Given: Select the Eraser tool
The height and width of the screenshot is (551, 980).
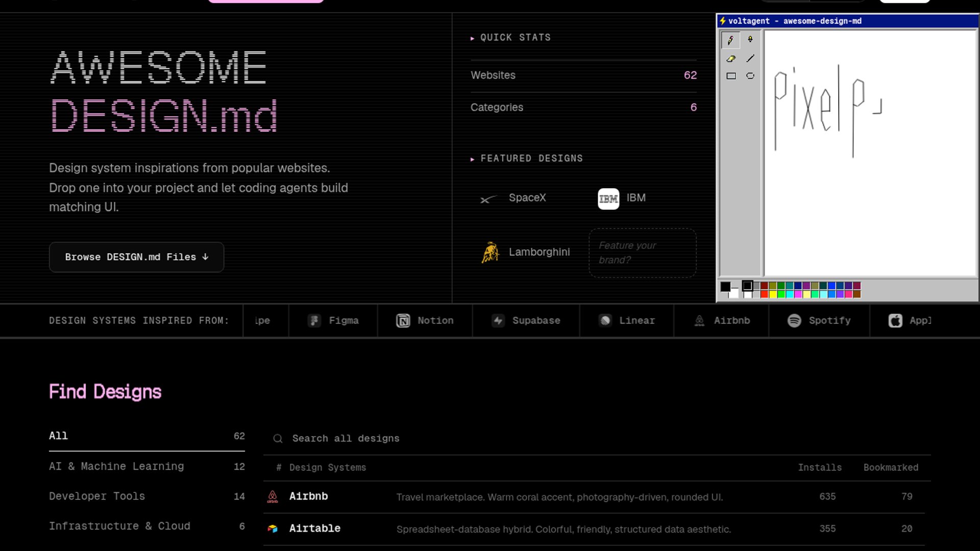Looking at the screenshot, I should tap(730, 59).
